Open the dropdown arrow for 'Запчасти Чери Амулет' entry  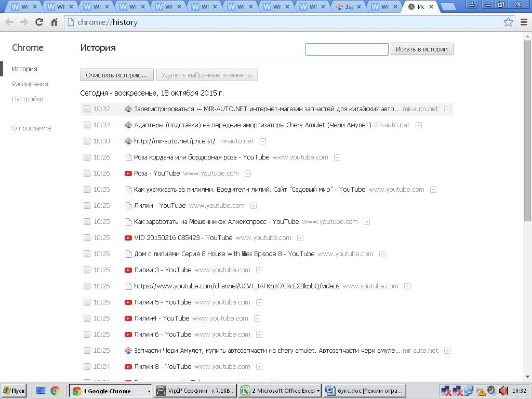[x=447, y=351]
